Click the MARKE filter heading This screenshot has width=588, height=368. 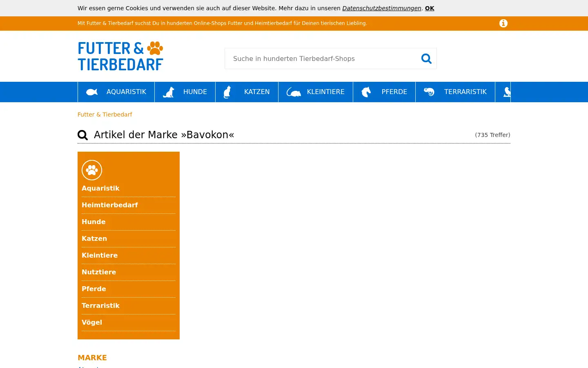(x=92, y=357)
